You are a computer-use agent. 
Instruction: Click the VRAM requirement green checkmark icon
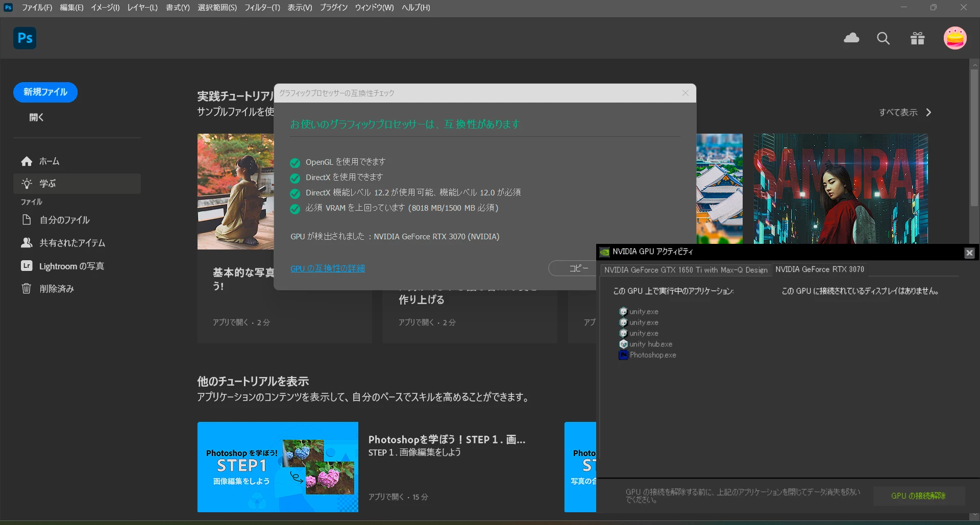pyautogui.click(x=295, y=209)
